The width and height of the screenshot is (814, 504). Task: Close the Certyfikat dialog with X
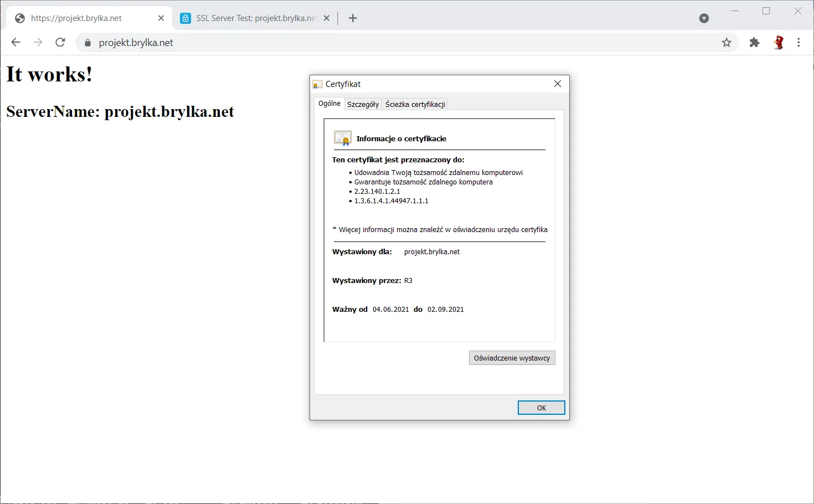[558, 84]
